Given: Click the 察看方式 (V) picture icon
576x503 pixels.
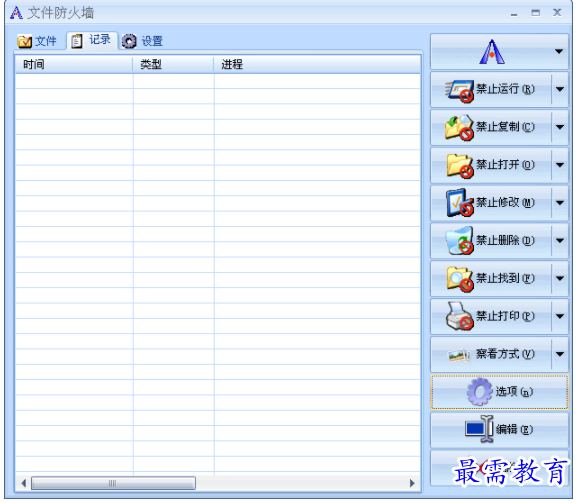Looking at the screenshot, I should (x=458, y=355).
